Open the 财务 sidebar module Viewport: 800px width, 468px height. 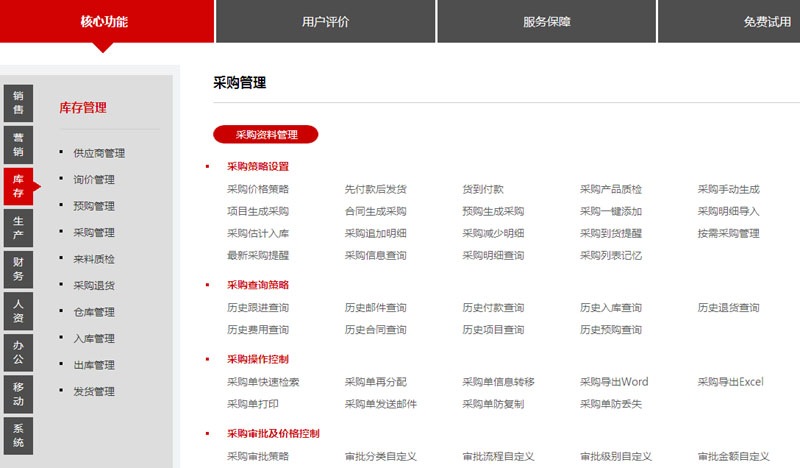tap(18, 269)
